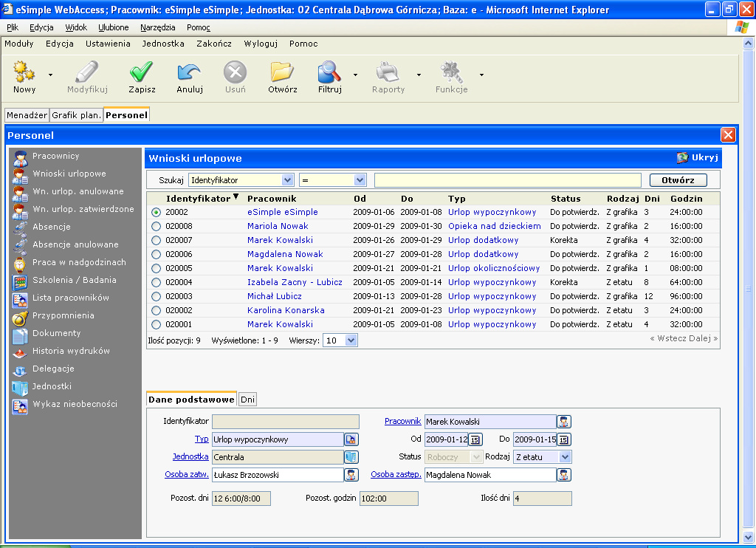Open Wykaz nieobecności in sidebar

(75, 404)
